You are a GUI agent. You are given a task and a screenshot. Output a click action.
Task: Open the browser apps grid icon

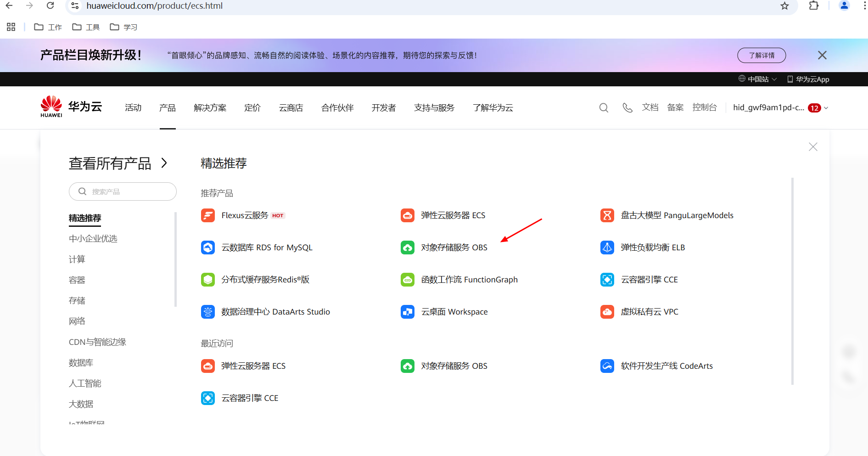(x=11, y=27)
